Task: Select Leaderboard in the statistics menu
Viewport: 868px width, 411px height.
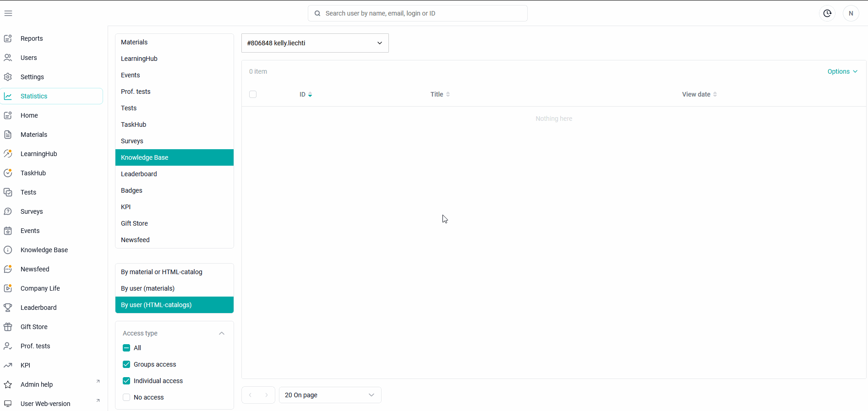Action: [x=175, y=174]
